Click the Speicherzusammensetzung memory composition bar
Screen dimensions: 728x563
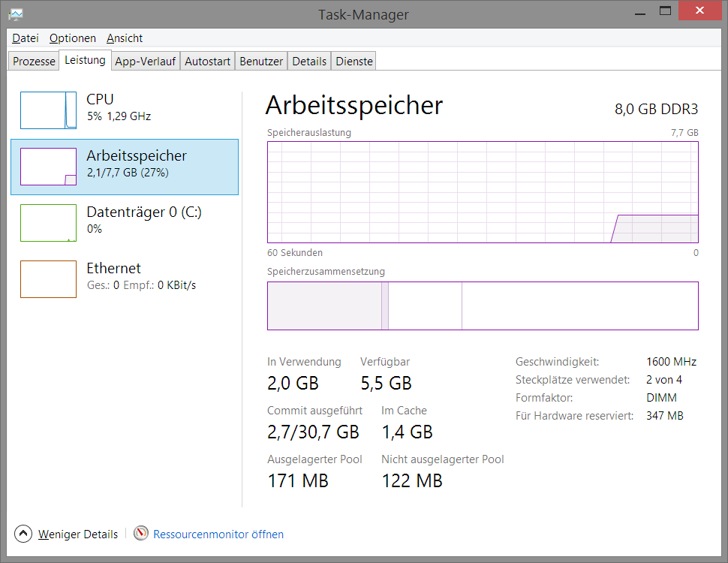tap(483, 306)
